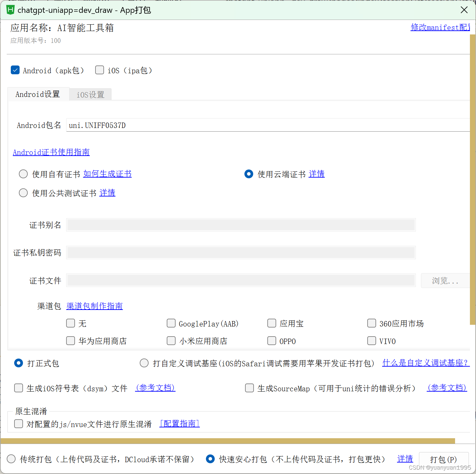476x474 pixels.
Task: Switch to the Android设置 tab
Action: (x=38, y=94)
